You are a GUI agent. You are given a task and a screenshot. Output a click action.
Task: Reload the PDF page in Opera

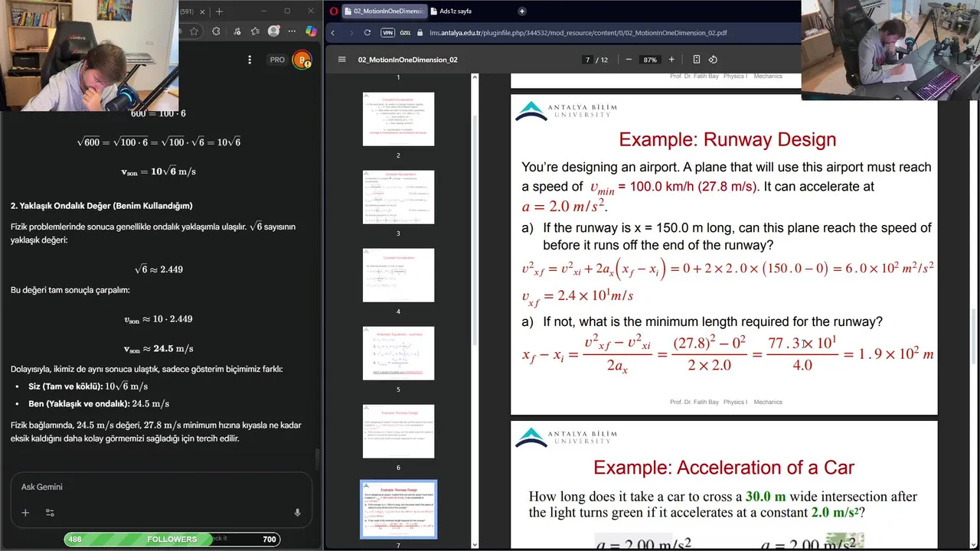click(x=367, y=33)
